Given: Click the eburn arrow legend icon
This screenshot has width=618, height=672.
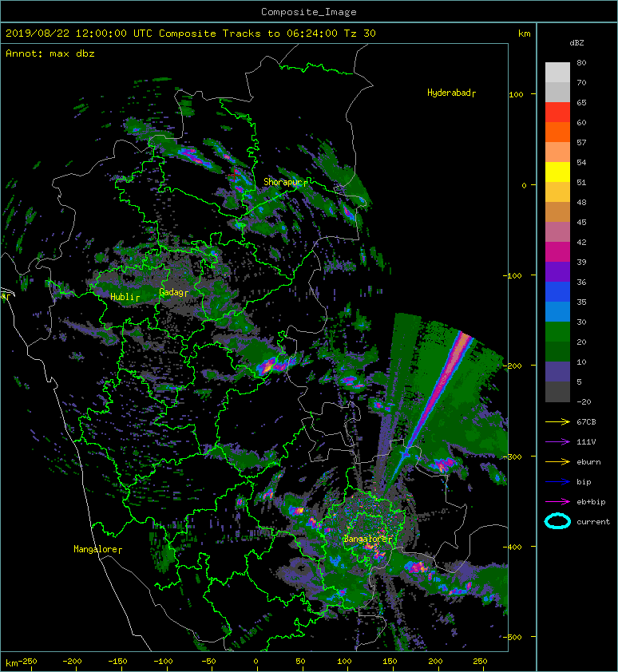Looking at the screenshot, I should (557, 461).
